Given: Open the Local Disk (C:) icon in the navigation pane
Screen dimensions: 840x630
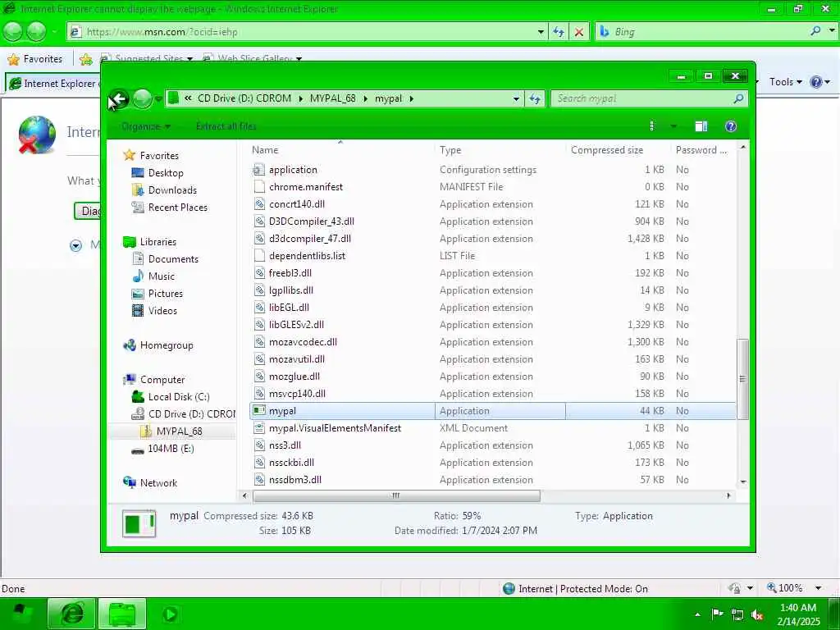Looking at the screenshot, I should [x=138, y=397].
